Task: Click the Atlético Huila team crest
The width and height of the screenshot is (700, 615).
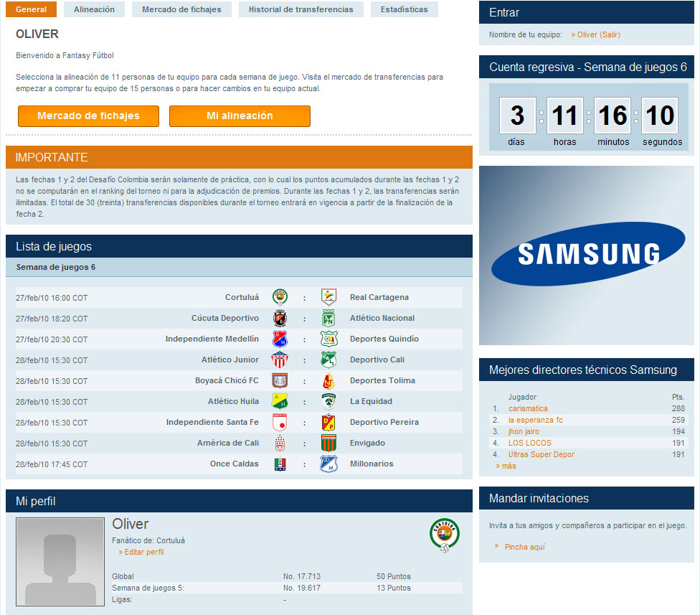Action: [280, 401]
